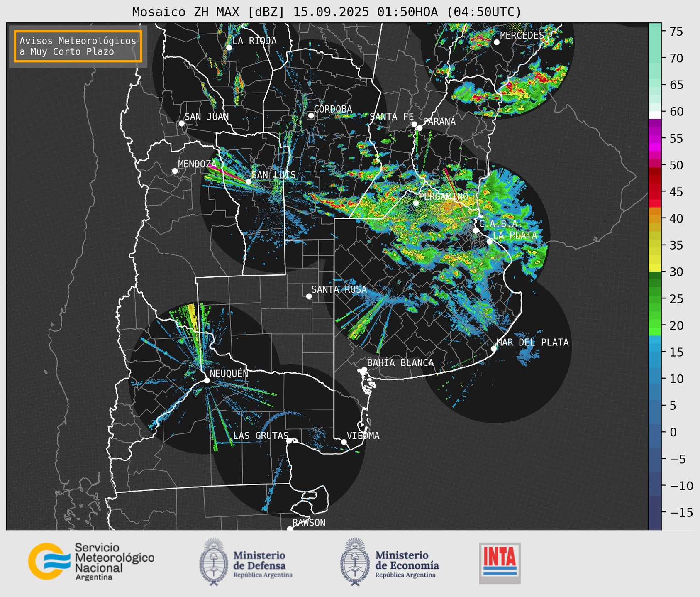Click the Avisos Meteorológicos a Muy Corto Plazo box
This screenshot has width=700, height=597.
(78, 46)
